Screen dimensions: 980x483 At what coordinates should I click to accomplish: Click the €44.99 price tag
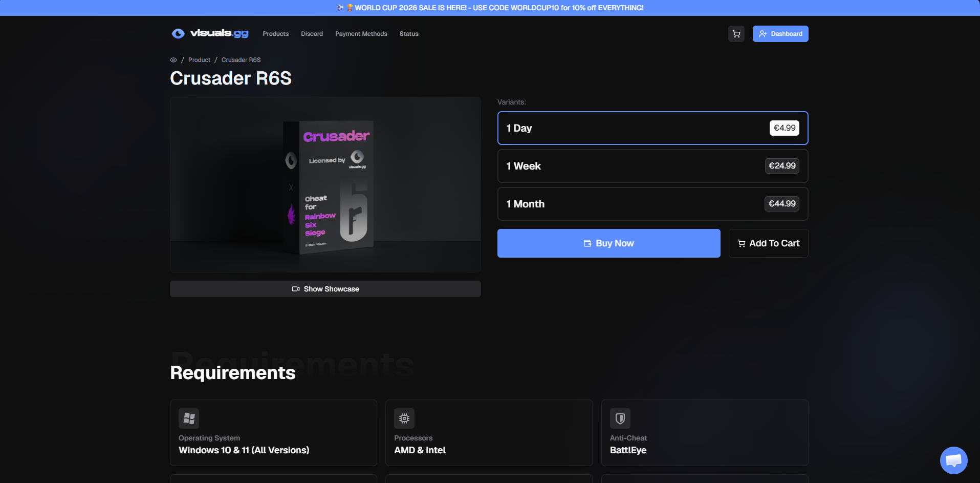(782, 204)
